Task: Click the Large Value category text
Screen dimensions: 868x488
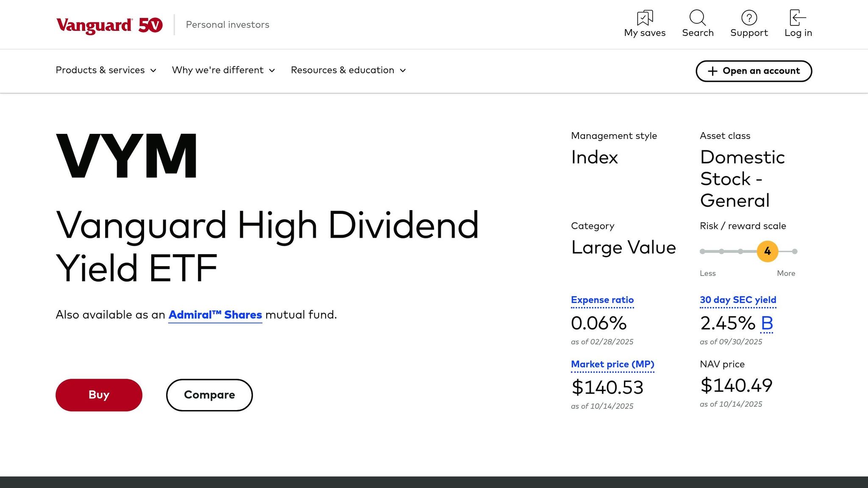Action: coord(623,247)
